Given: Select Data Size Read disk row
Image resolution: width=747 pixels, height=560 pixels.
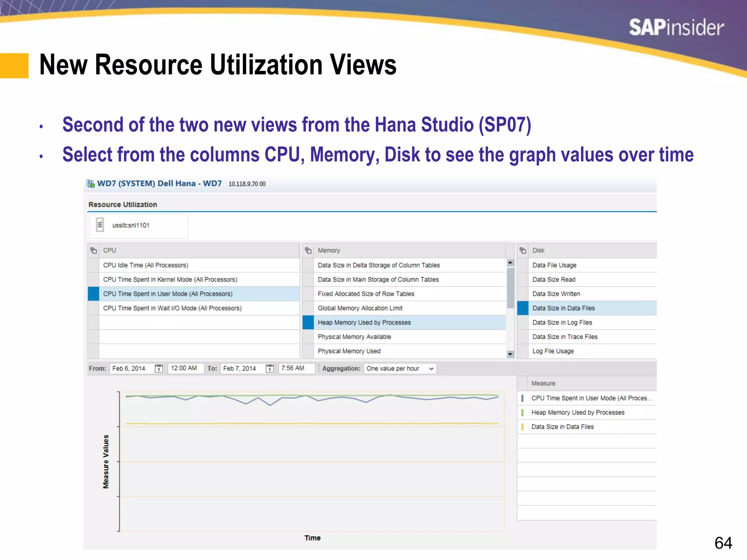Looking at the screenshot, I should click(593, 280).
